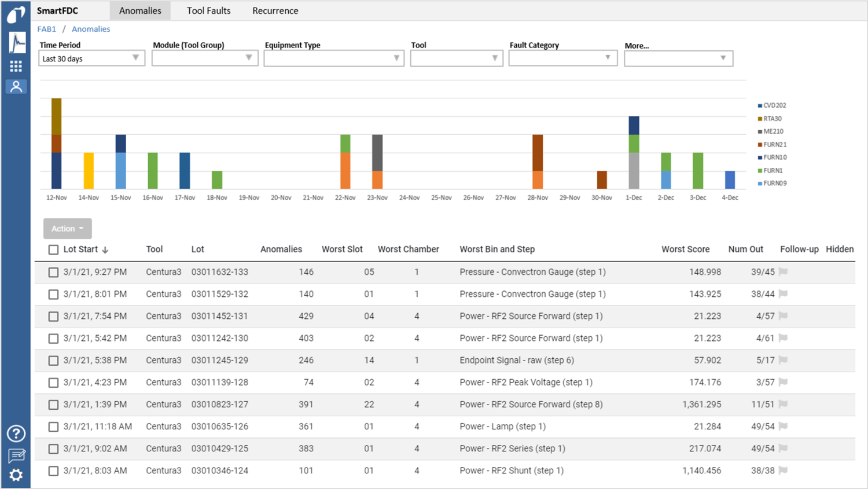Check the row for lot 03011632-133
Viewport: 868px width, 489px height.
pyautogui.click(x=53, y=272)
